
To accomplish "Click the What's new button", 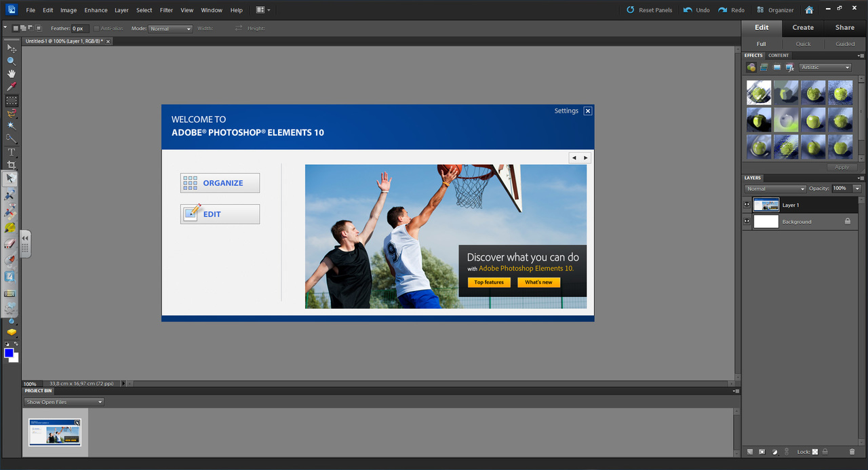I will (x=538, y=282).
